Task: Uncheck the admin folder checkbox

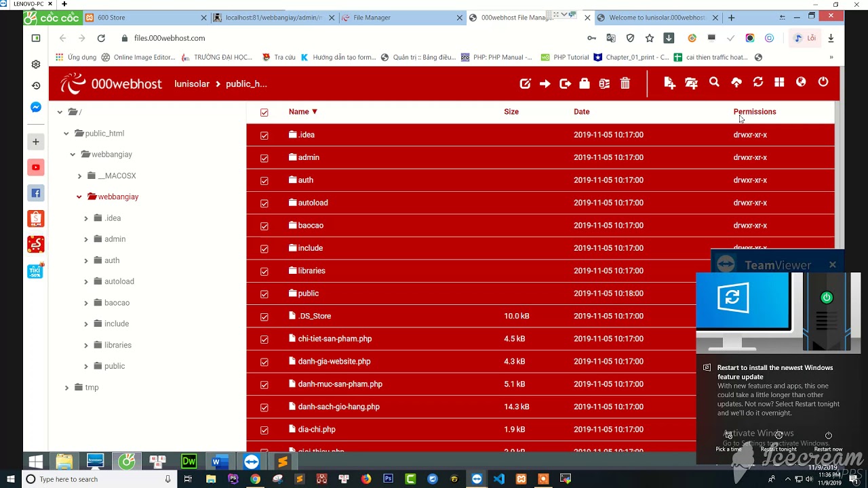Action: (x=264, y=158)
